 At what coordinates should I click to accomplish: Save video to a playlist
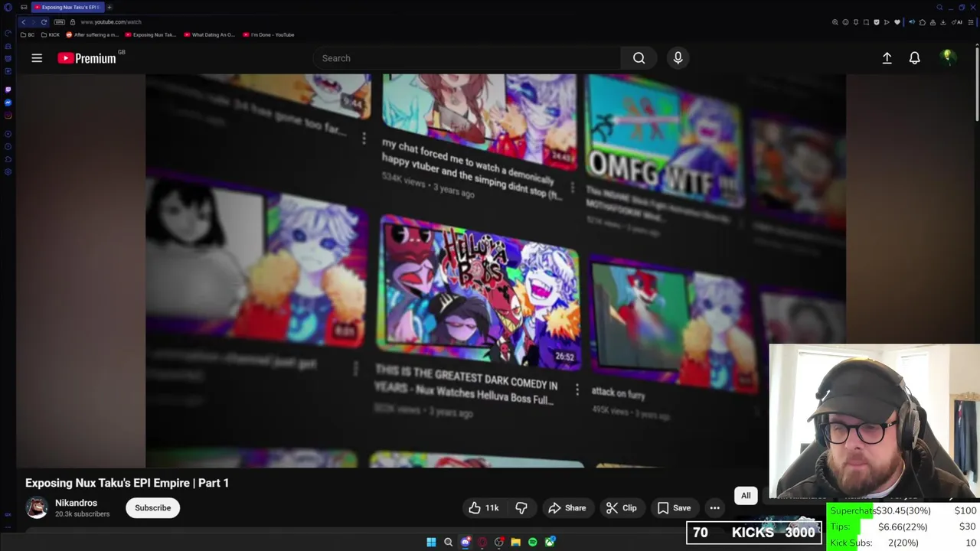click(x=674, y=507)
